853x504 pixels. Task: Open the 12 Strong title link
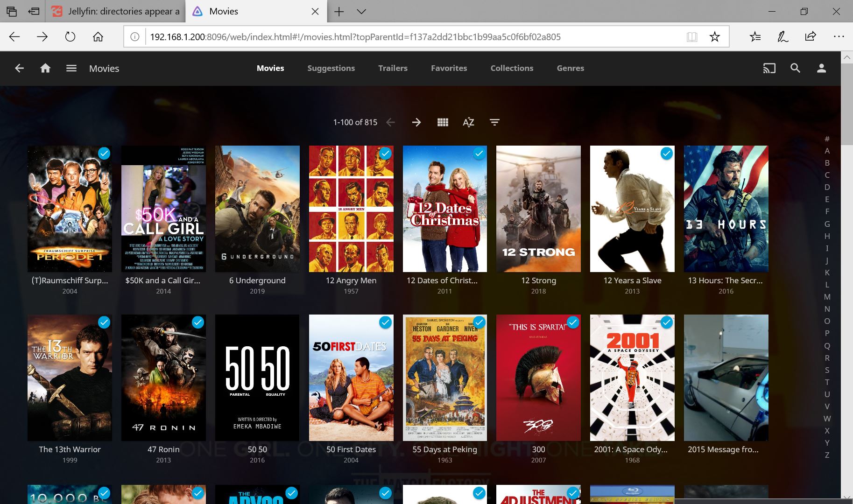pyautogui.click(x=538, y=280)
